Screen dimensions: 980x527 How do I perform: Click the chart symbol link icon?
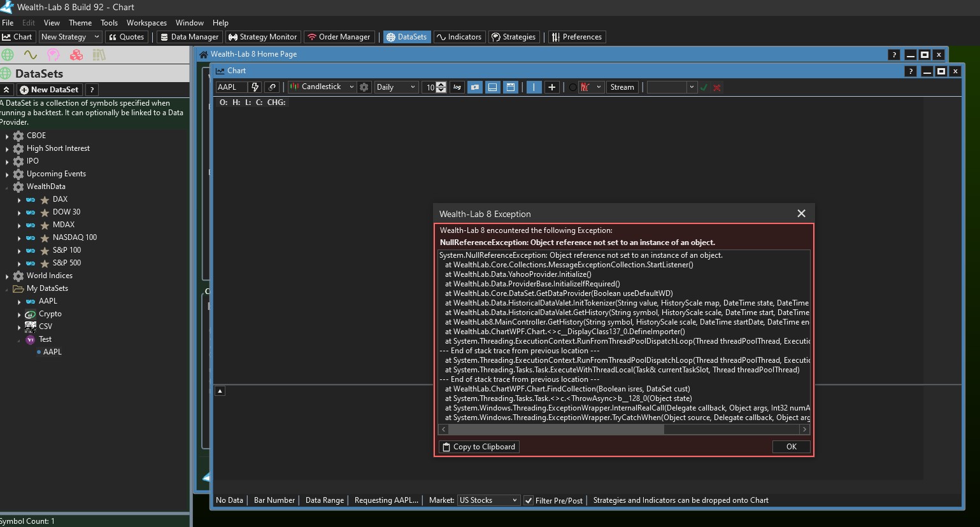(273, 87)
